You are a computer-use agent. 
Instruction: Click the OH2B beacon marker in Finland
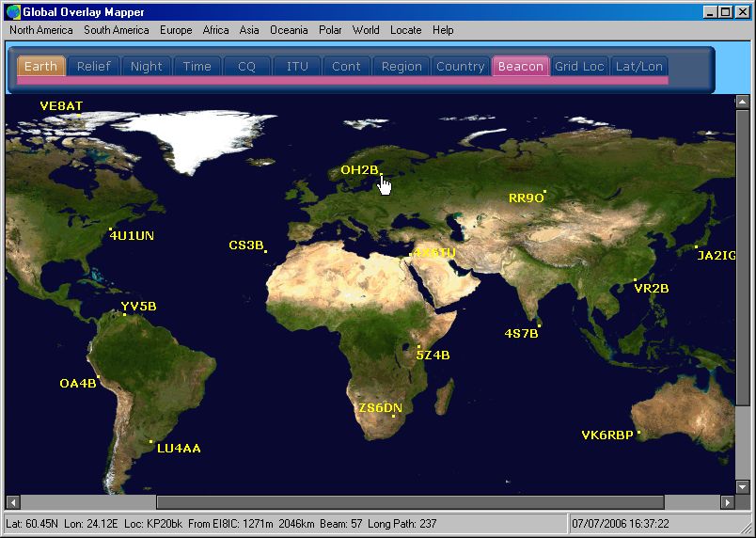tap(380, 174)
